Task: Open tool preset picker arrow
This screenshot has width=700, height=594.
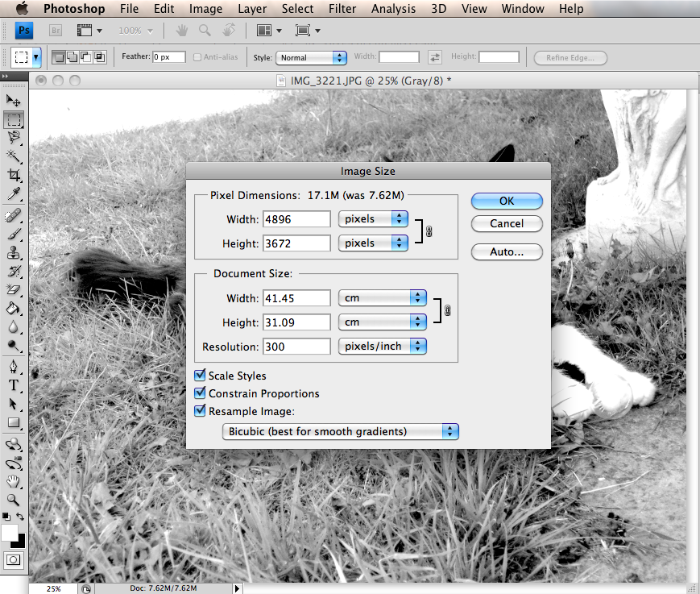Action: [35, 57]
